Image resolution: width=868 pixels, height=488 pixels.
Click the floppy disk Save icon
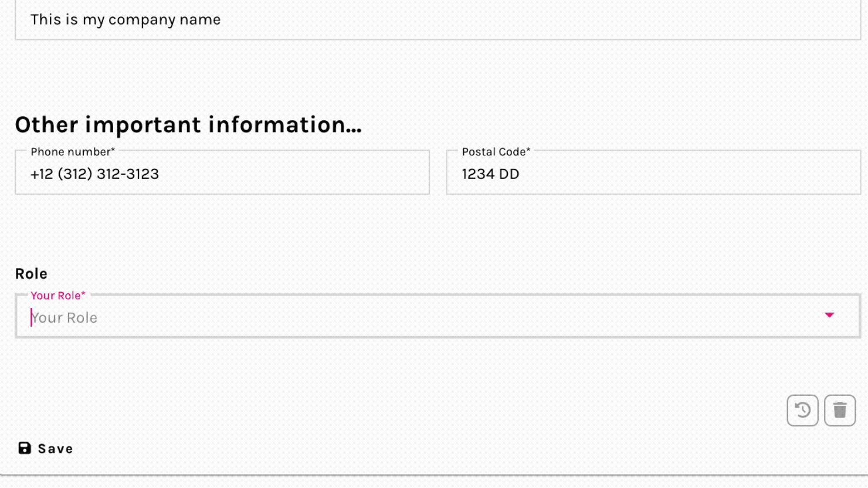pyautogui.click(x=25, y=448)
